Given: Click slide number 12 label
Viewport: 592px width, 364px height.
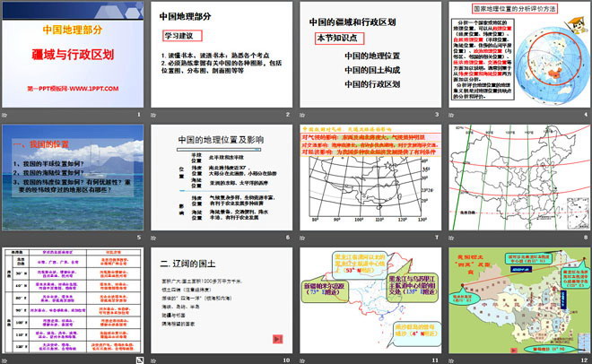Looking at the screenshot, I should tap(585, 360).
